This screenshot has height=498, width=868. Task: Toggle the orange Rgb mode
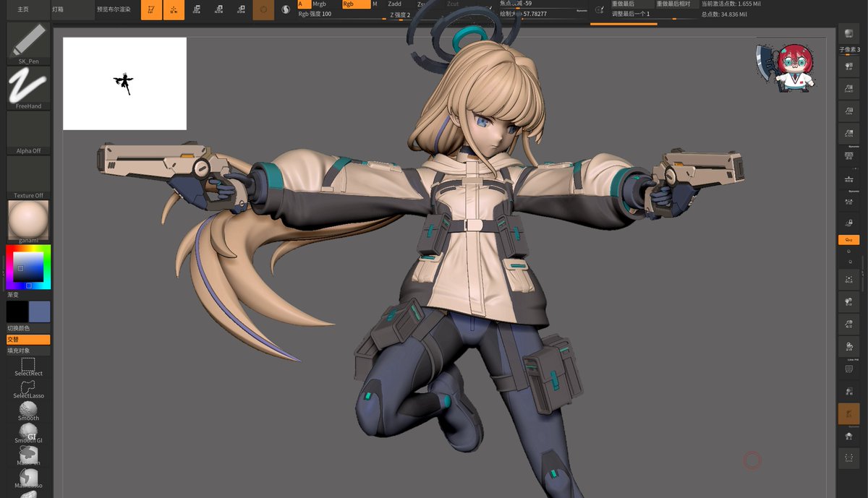pyautogui.click(x=356, y=4)
